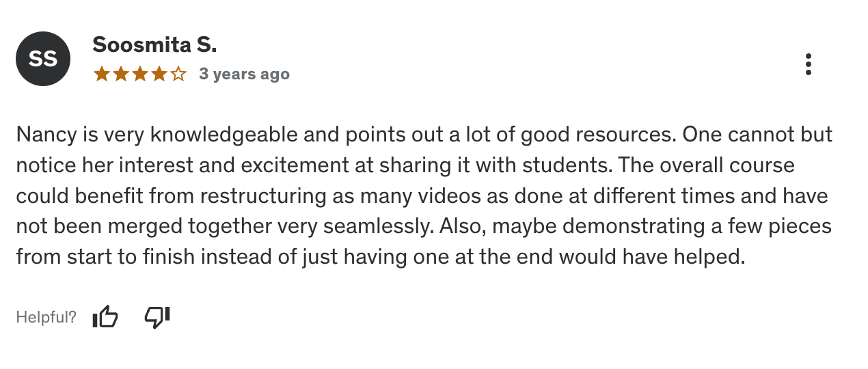The image size is (868, 369).
Task: Click the second rating star
Action: coord(121,74)
